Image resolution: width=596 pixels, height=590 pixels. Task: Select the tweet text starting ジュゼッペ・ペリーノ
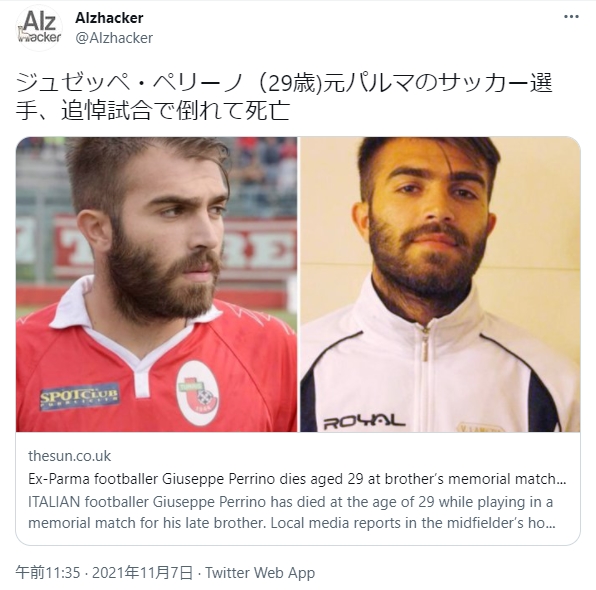(284, 97)
